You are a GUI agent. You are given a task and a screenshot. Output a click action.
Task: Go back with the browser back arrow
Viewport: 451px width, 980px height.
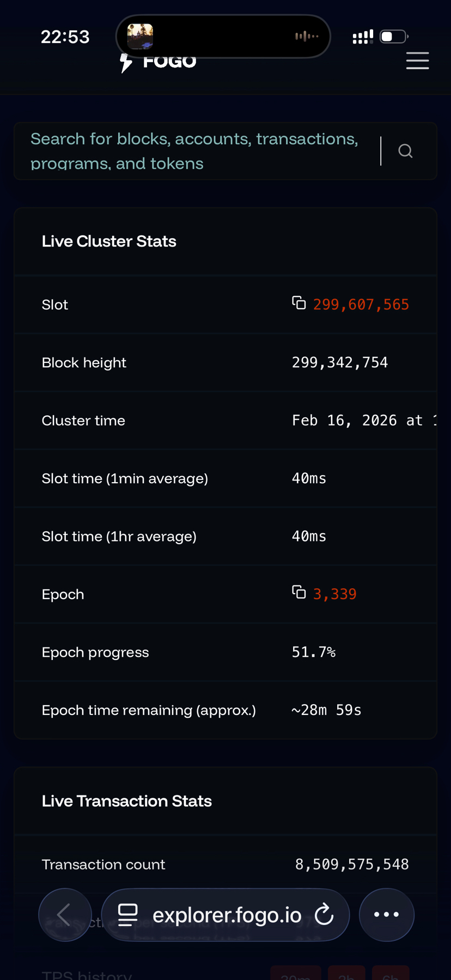click(64, 915)
